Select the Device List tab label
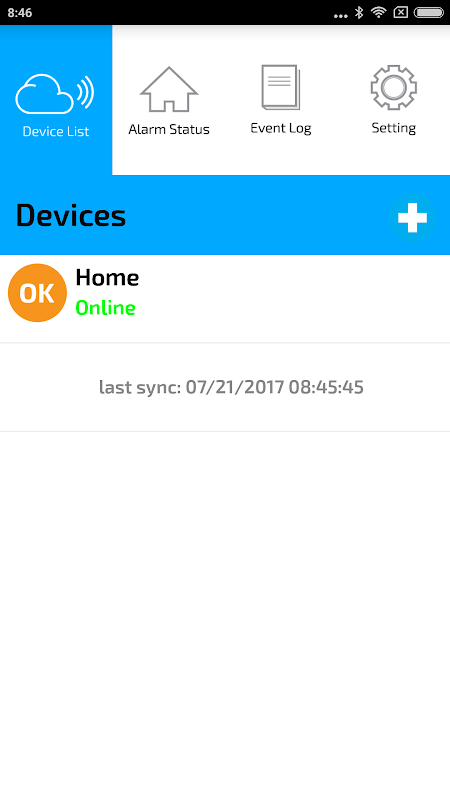This screenshot has width=450, height=800. coord(56,131)
